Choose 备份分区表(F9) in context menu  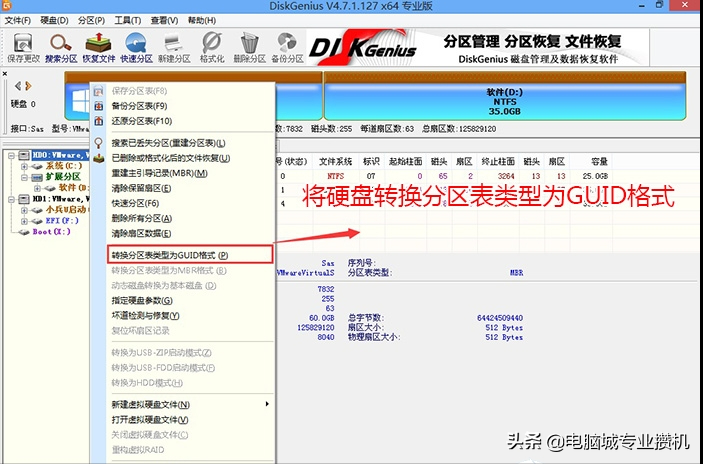pos(139,106)
